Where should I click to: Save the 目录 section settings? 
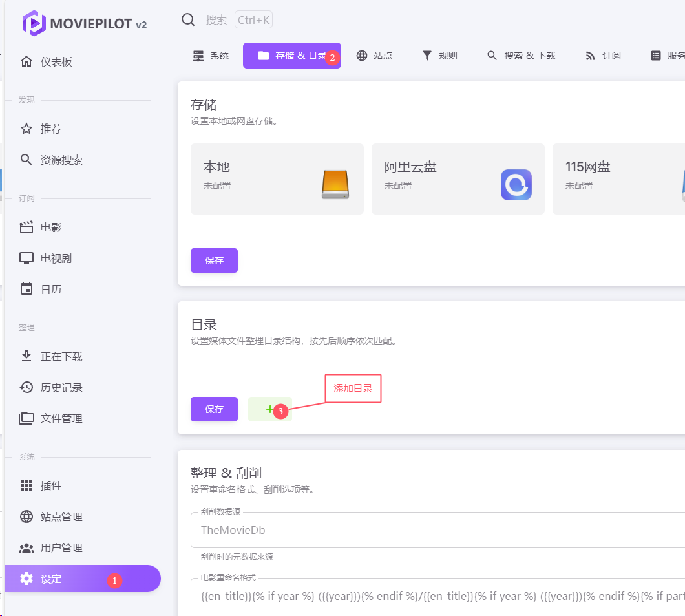214,409
